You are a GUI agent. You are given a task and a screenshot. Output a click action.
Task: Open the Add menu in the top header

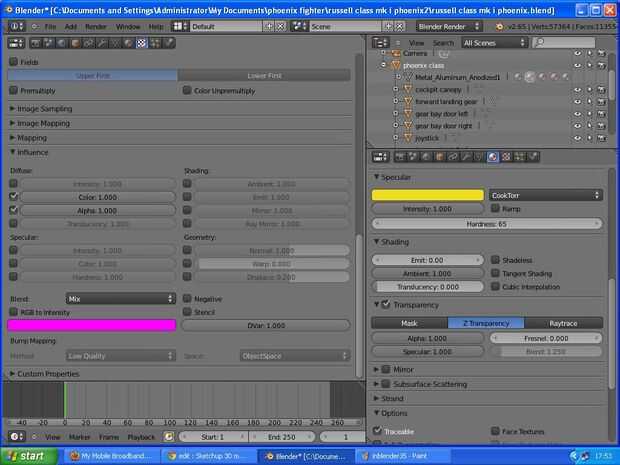pos(71,26)
